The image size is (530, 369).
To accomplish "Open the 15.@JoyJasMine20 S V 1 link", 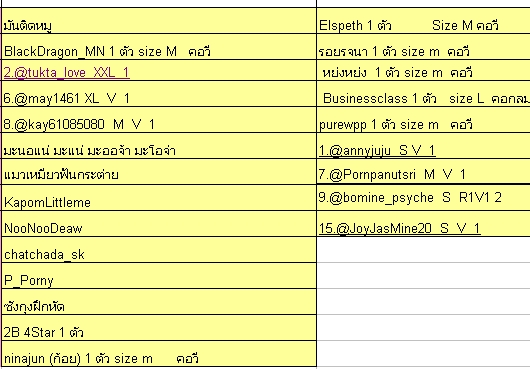I will [400, 228].
